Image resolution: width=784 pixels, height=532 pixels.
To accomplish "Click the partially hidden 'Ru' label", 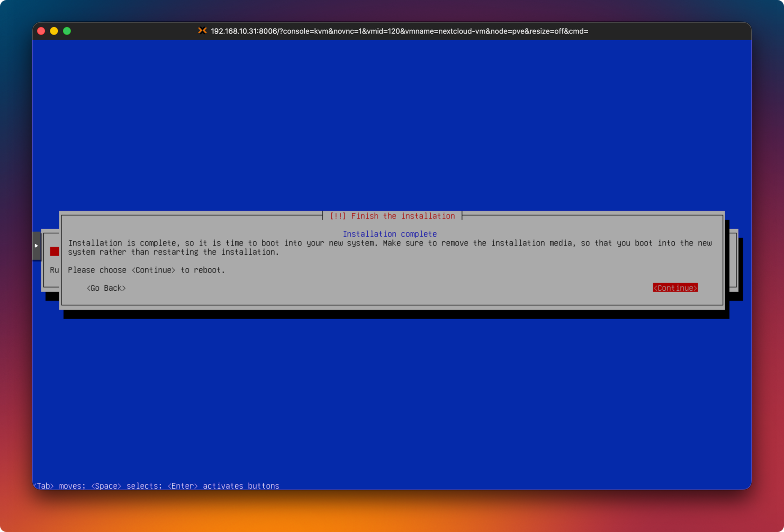I will tap(54, 270).
